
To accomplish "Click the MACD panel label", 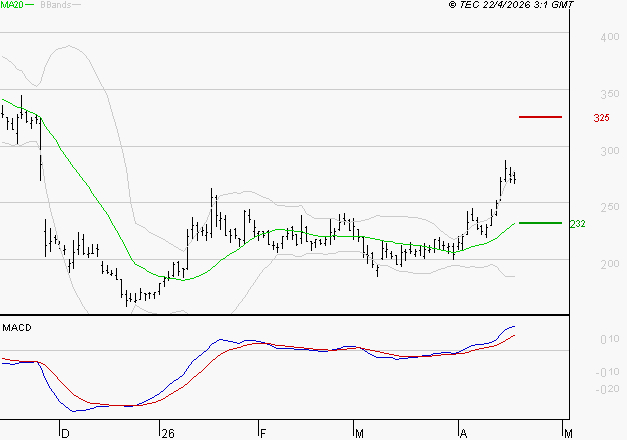I will pos(17,328).
